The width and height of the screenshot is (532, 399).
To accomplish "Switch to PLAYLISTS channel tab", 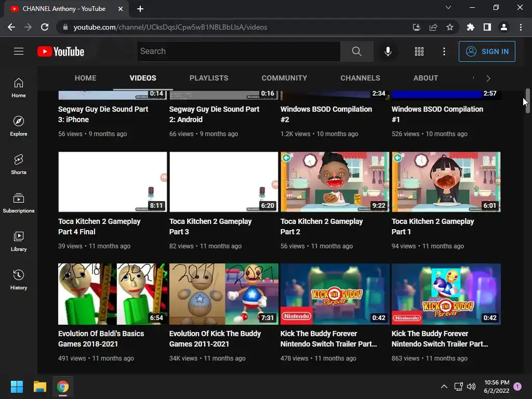I will click(x=209, y=78).
